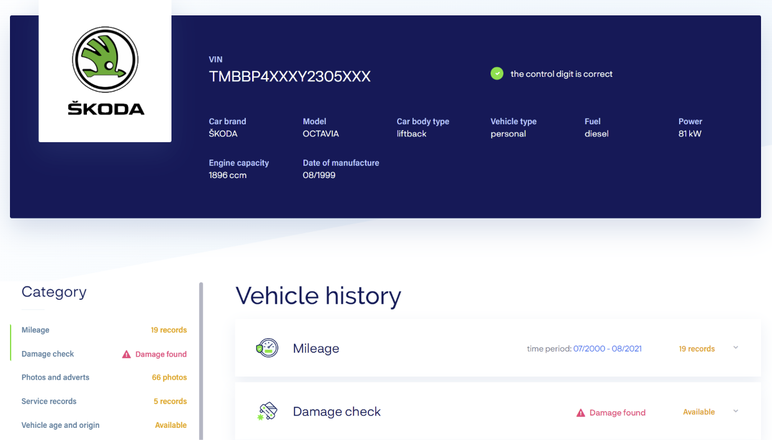Viewport: 772px width, 440px height.
Task: Click 'the control digit is correct' text
Action: pos(561,74)
